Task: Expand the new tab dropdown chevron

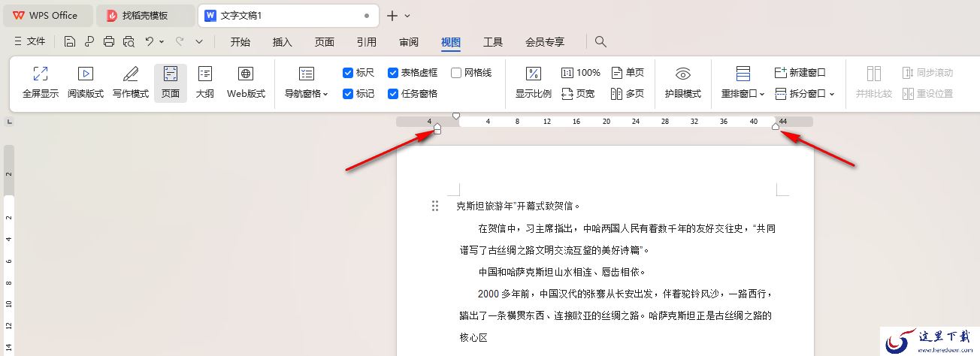Action: point(407,16)
